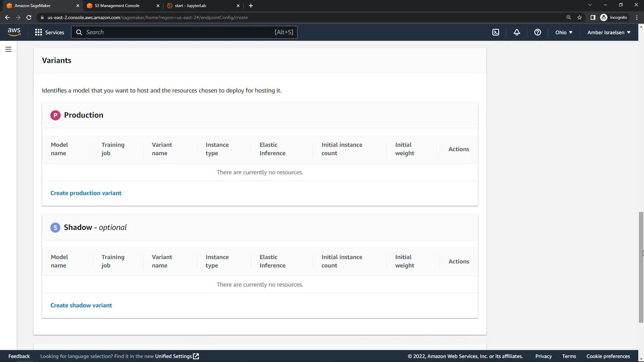Open the Unified Settings link
The image size is (644, 362).
176,356
